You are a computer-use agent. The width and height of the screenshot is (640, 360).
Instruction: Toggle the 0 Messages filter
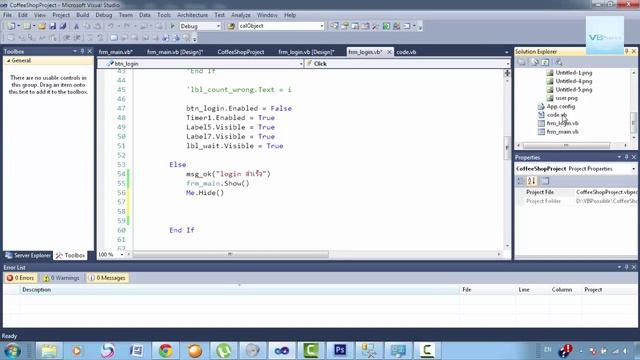[107, 278]
